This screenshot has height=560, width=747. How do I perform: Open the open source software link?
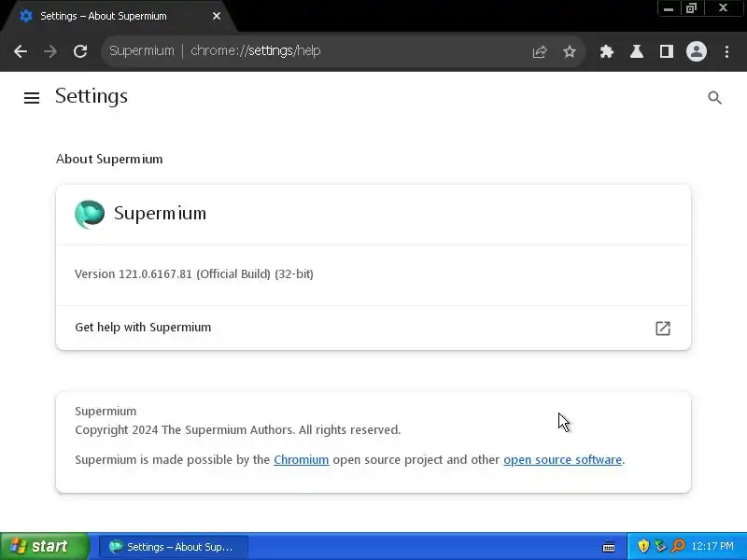click(x=563, y=459)
